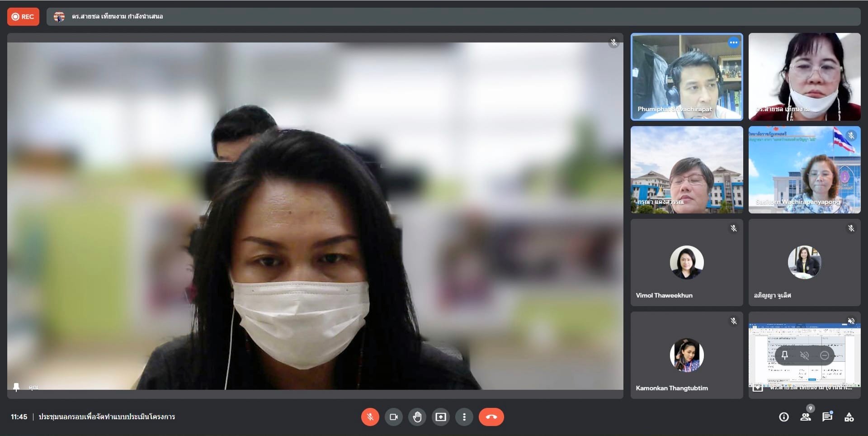This screenshot has width=868, height=436.
Task: Open the meeting details info panel
Action: tap(784, 417)
